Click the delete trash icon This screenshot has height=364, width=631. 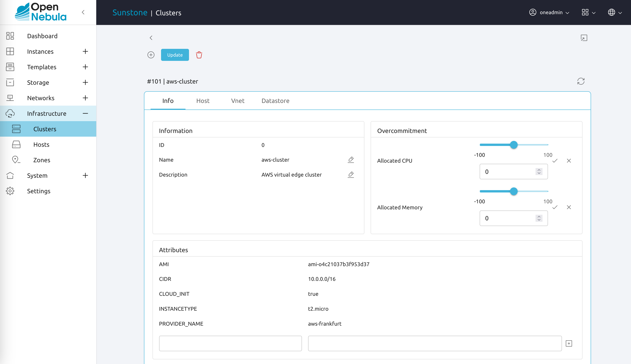point(199,55)
